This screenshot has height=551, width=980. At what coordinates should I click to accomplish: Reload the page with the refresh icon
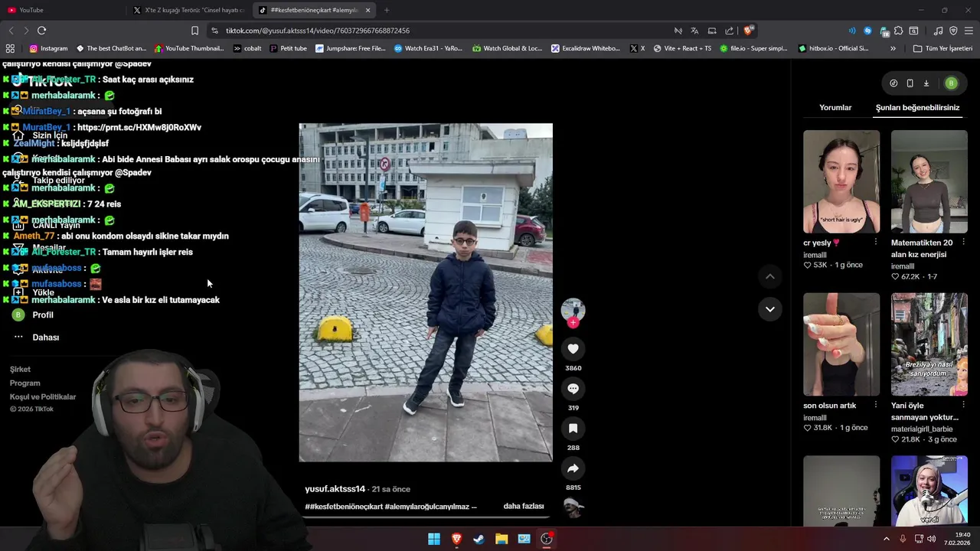[41, 31]
